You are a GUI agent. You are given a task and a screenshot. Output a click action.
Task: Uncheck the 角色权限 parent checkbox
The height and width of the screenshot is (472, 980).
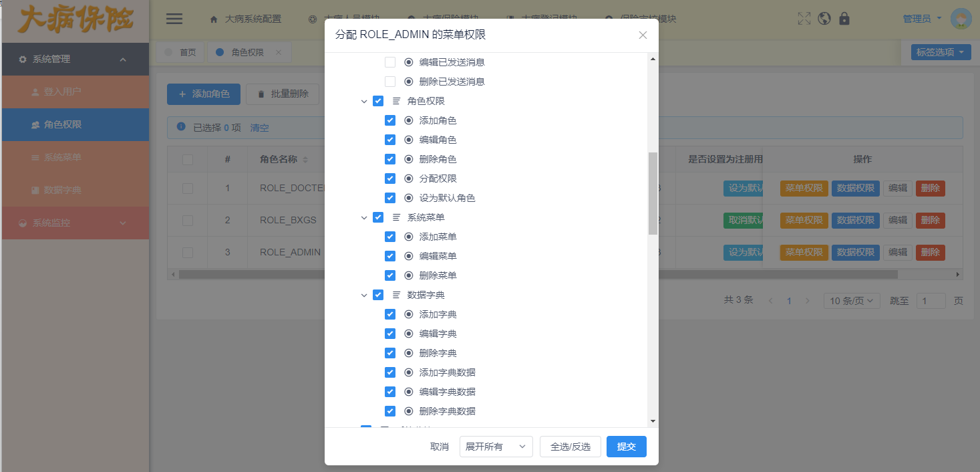(x=378, y=101)
